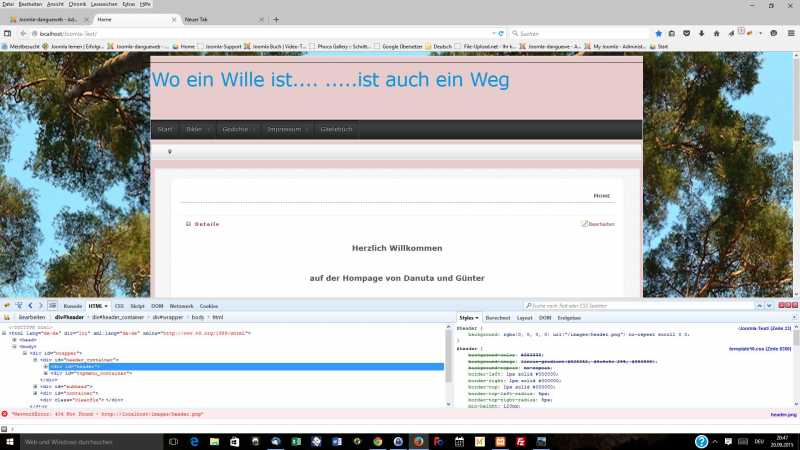Click the template CSS source link in the Styles panel

tap(760, 349)
